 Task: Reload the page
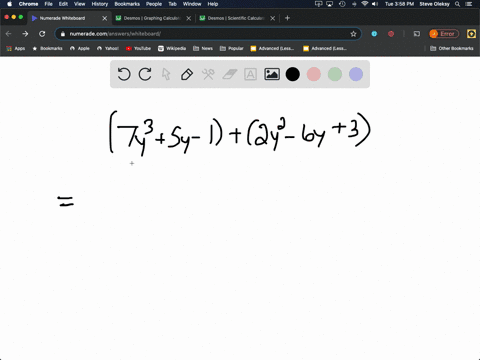(x=42, y=34)
